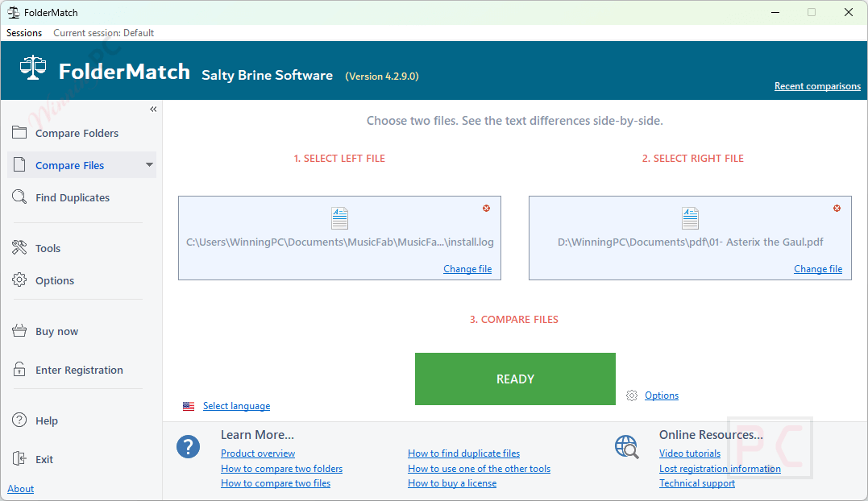Click the gear icon beside Options link
This screenshot has width=868, height=501.
point(632,395)
